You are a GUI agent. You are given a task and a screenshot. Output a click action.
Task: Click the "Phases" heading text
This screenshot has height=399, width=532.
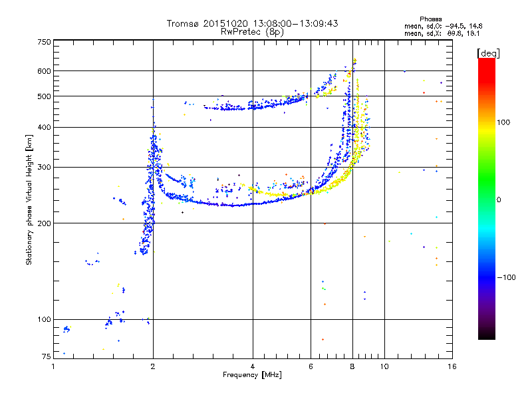click(430, 19)
